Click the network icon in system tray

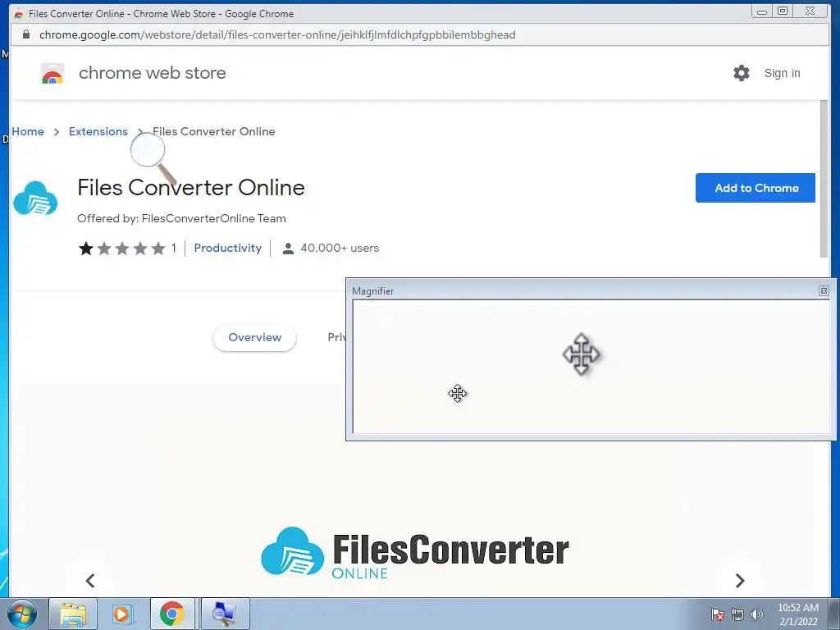pos(737,614)
